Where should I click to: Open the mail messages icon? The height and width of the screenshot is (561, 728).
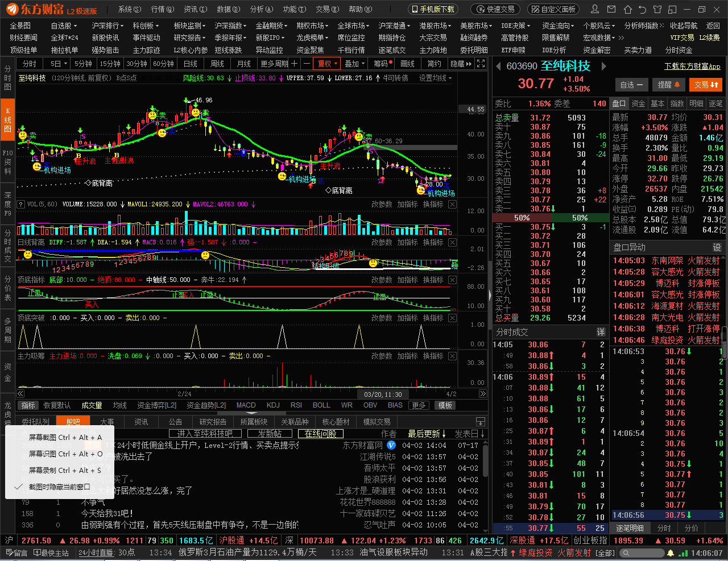(x=611, y=9)
